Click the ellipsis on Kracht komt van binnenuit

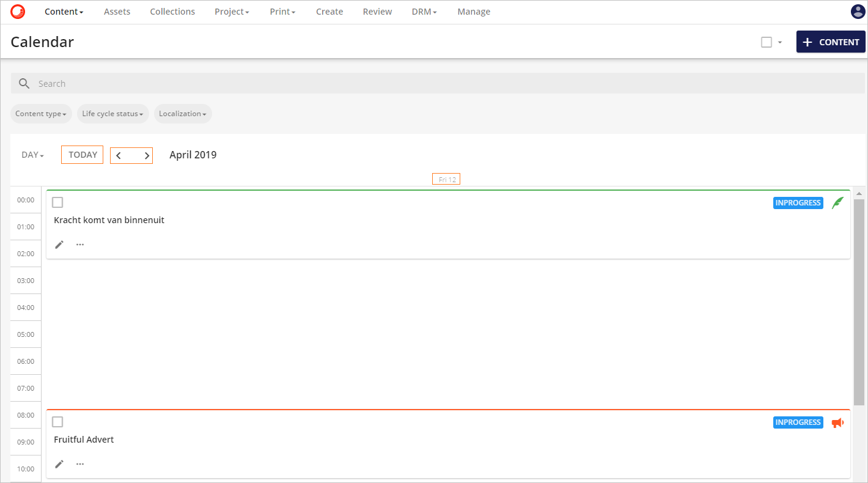click(x=79, y=244)
